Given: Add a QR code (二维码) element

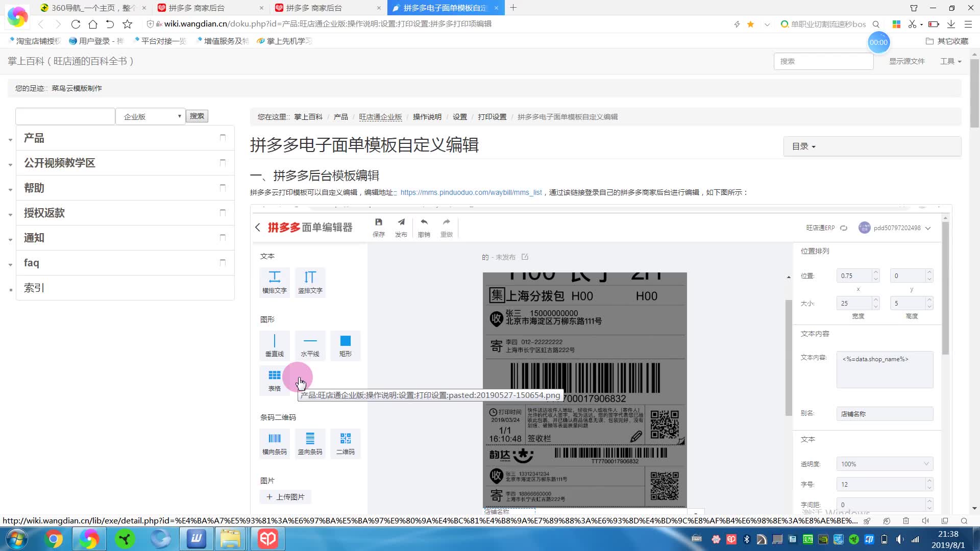Looking at the screenshot, I should click(346, 443).
